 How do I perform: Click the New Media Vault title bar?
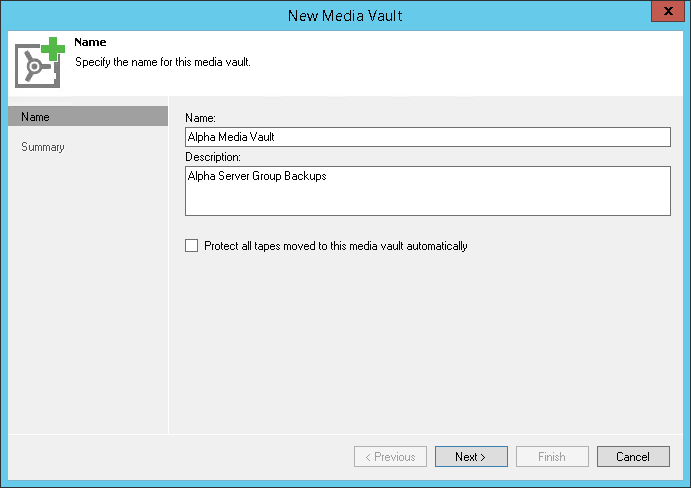(345, 15)
